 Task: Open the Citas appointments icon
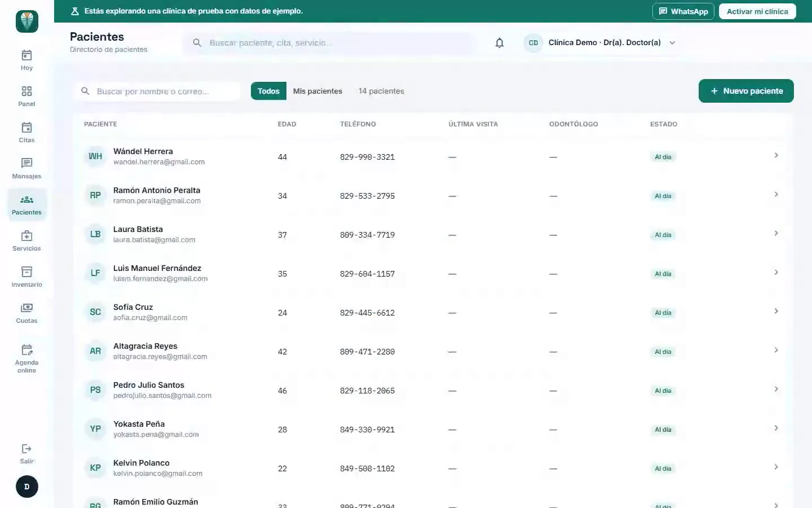coord(27,128)
